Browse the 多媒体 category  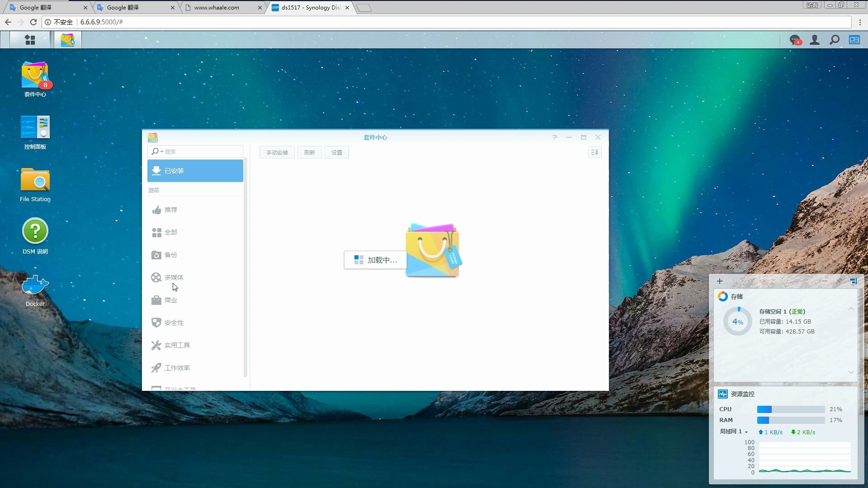(x=195, y=277)
